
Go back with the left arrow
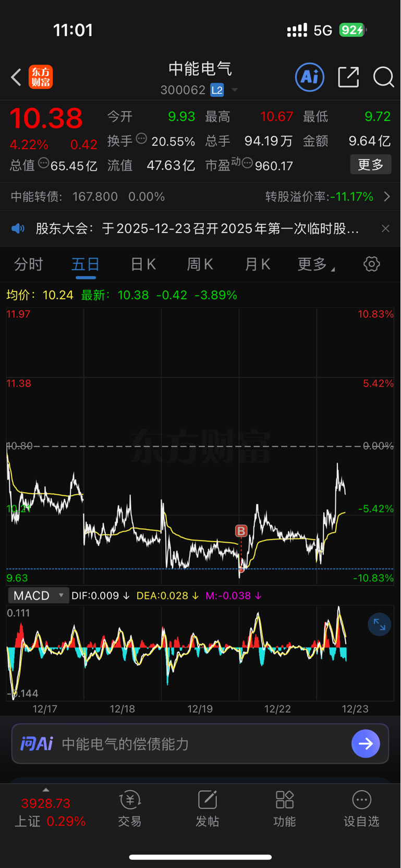click(x=16, y=78)
